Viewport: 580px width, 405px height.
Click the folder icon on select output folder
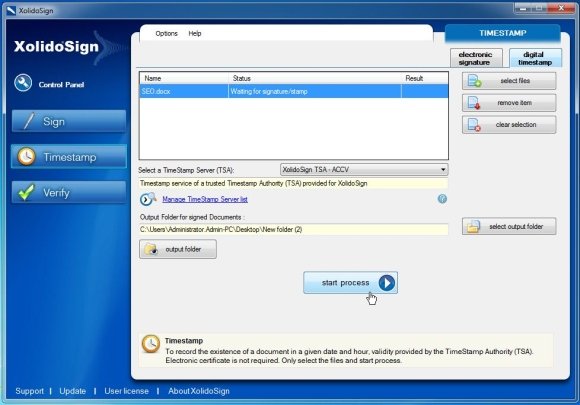tap(473, 226)
